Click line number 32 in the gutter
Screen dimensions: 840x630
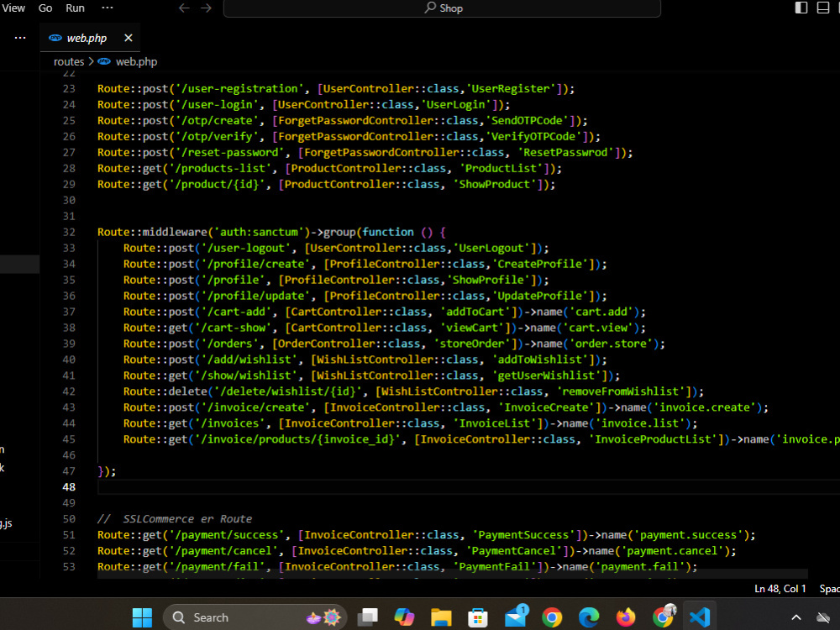pyautogui.click(x=69, y=233)
